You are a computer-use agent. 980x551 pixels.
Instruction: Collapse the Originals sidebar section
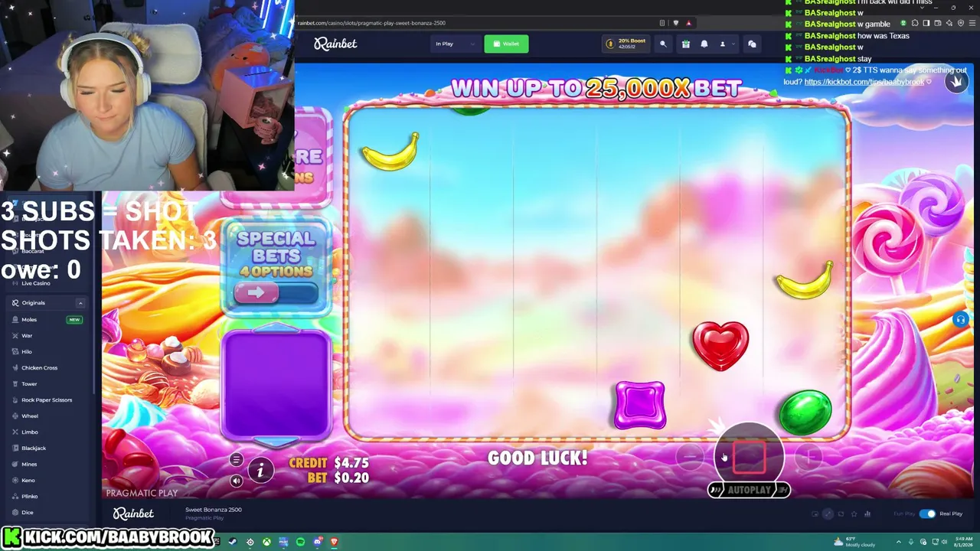pyautogui.click(x=80, y=303)
